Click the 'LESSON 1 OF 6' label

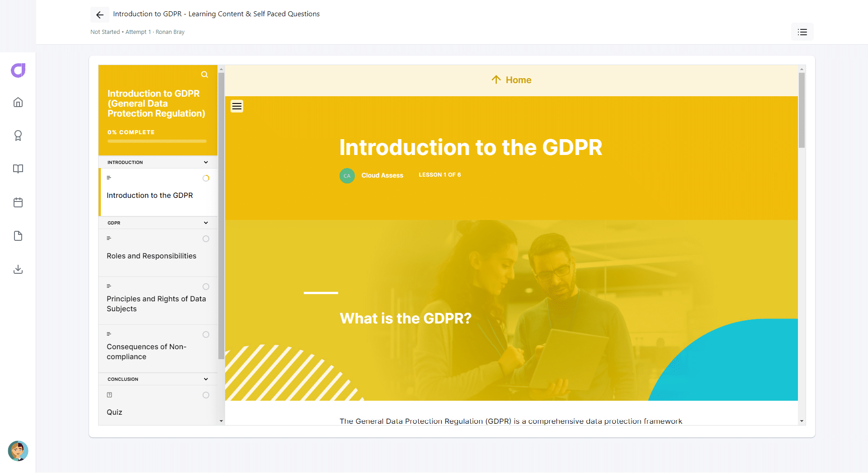point(440,175)
